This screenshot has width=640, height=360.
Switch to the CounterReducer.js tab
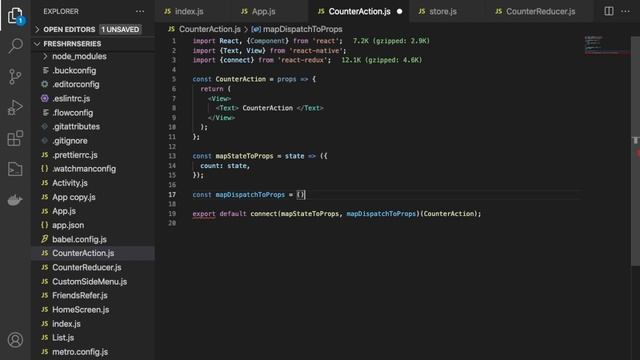pos(540,11)
